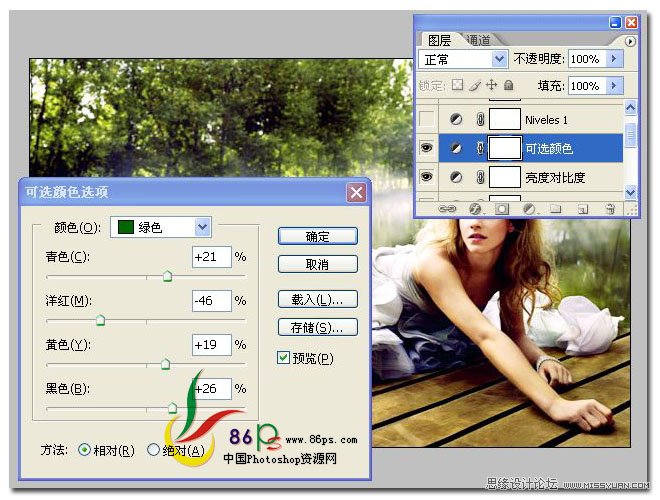
Task: Click mask link icon of 亮度对比度 layer
Action: (x=480, y=177)
